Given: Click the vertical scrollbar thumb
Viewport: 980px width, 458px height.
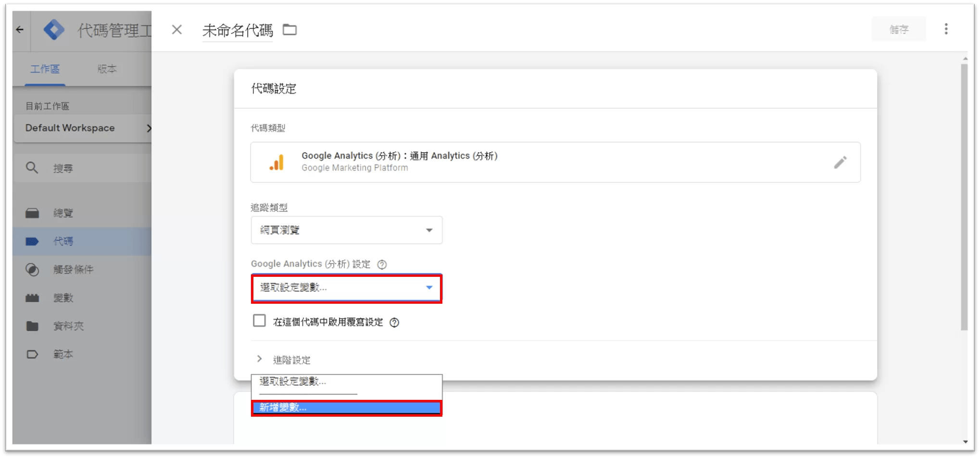Looking at the screenshot, I should click(x=965, y=197).
